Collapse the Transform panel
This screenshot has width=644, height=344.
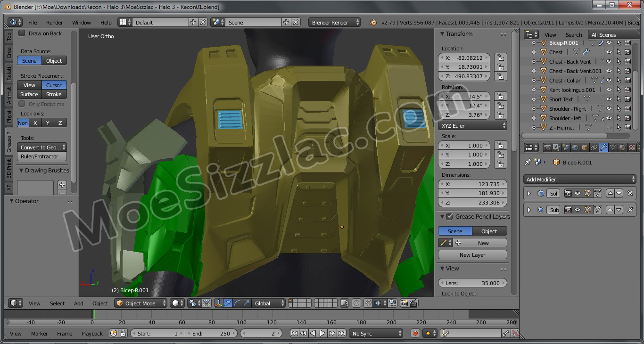click(442, 34)
